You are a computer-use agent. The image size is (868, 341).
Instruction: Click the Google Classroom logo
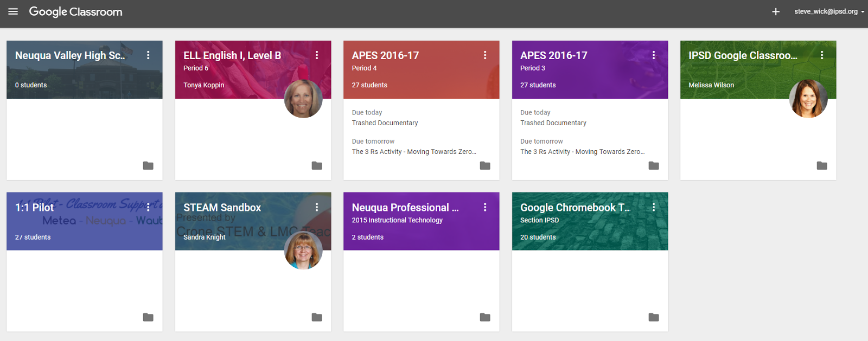(x=75, y=11)
